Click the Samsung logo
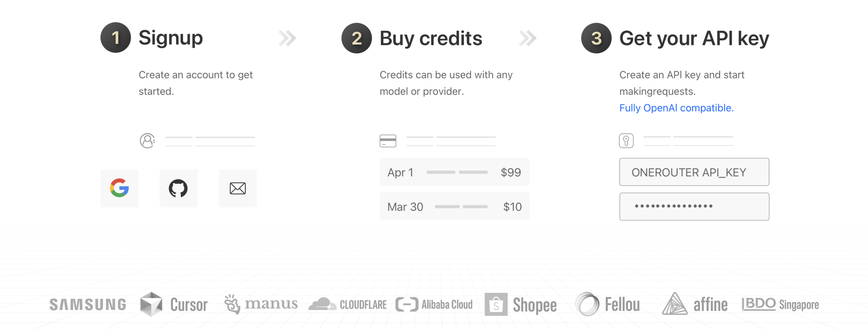Viewport: 868px width, 329px height. point(88,304)
